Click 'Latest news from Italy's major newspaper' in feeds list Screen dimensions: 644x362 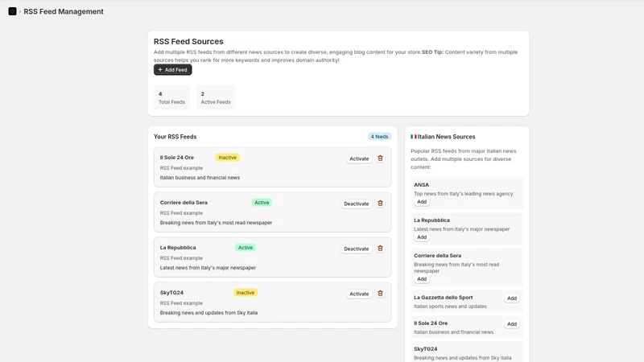208,268
